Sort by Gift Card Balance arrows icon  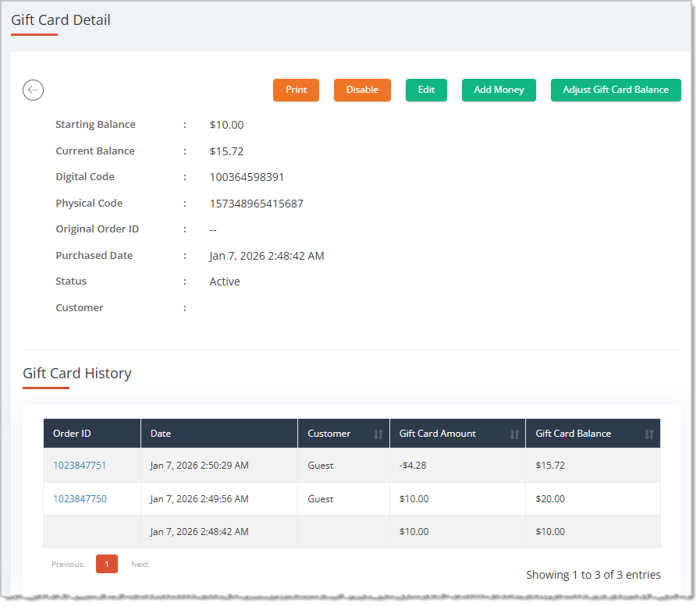(649, 434)
